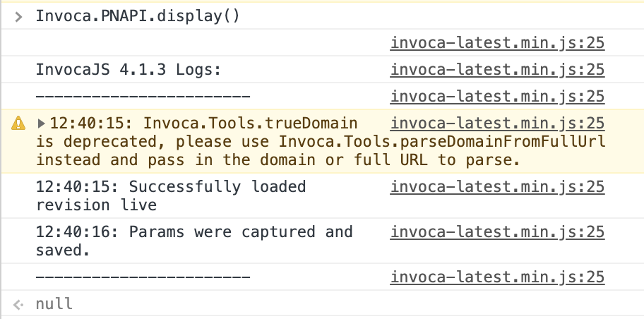This screenshot has height=319, width=644.
Task: Click the input prompt chevron before Invoca.PNAPI.display()
Action: (x=18, y=16)
